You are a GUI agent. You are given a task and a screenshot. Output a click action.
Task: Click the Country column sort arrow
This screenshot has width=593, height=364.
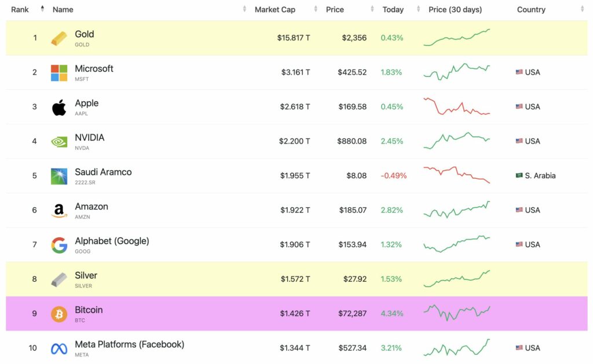[583, 9]
